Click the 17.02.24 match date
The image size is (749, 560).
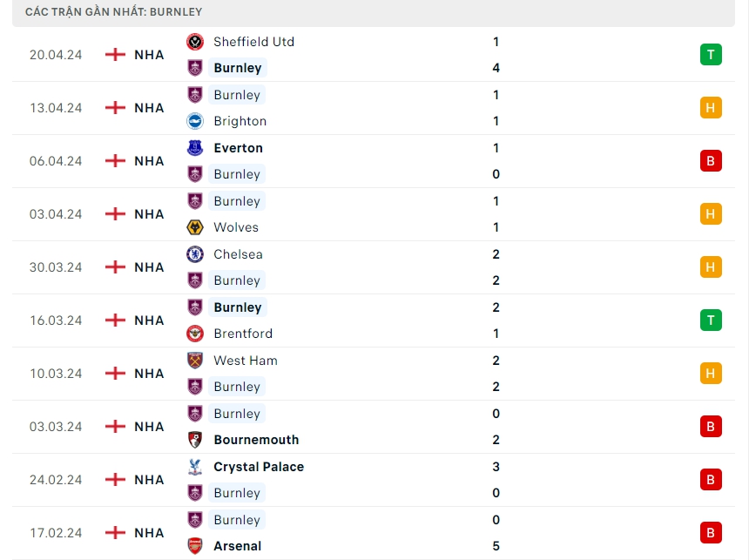pos(56,533)
